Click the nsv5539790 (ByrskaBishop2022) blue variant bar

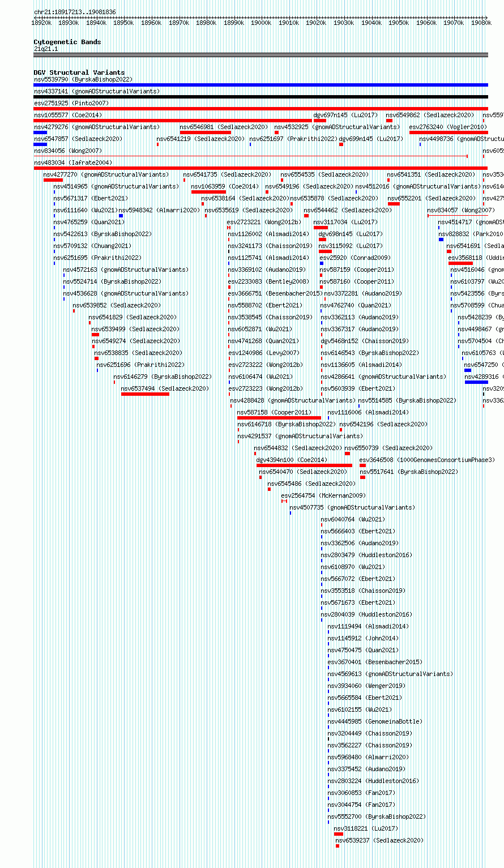click(260, 85)
